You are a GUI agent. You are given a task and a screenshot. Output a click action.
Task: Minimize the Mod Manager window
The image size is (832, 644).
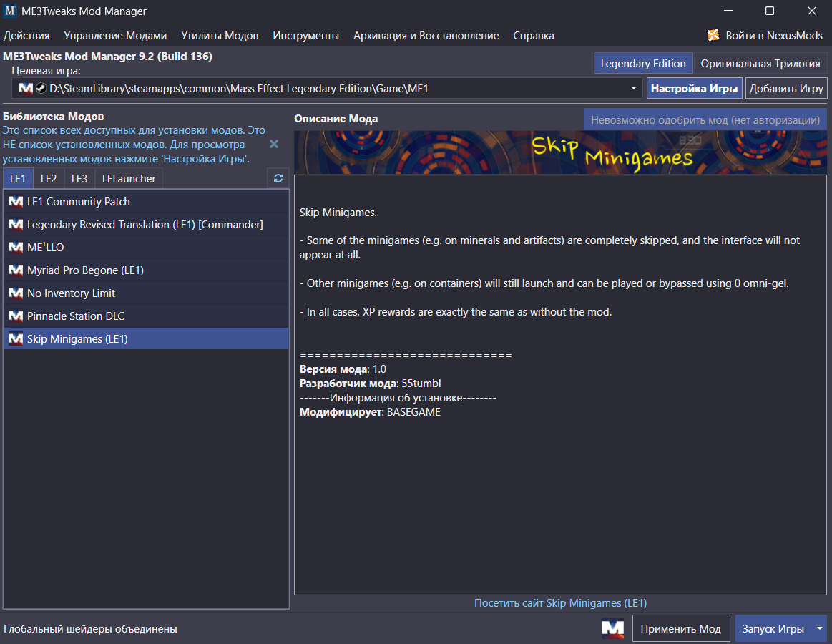click(728, 11)
